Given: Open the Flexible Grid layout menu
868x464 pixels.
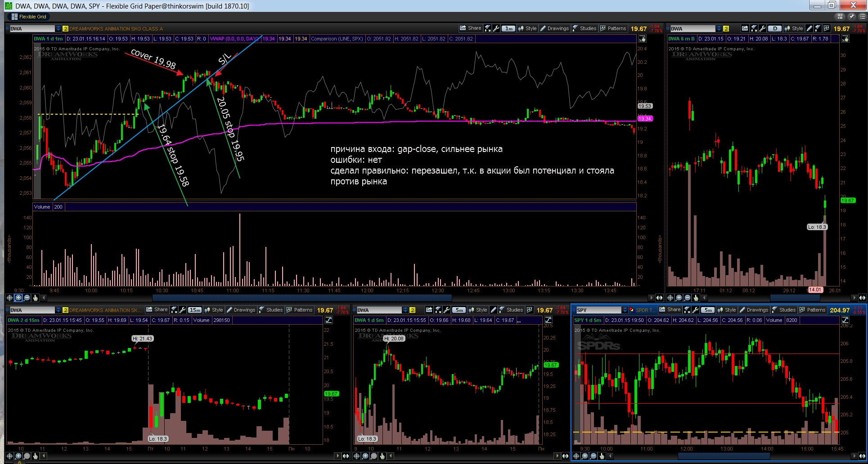Looking at the screenshot, I should 29,17.
